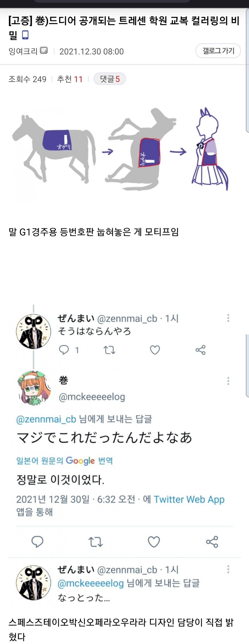This screenshot has width=249, height=644.
Task: Click the gallog icon next to 잉여크리
Action: click(x=44, y=51)
